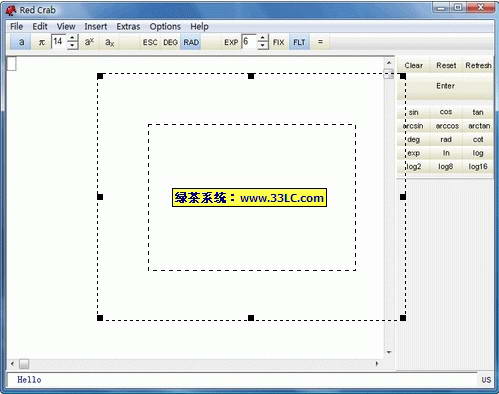This screenshot has height=394, width=499.
Task: Click the Red Crab application logo icon
Action: click(x=11, y=10)
